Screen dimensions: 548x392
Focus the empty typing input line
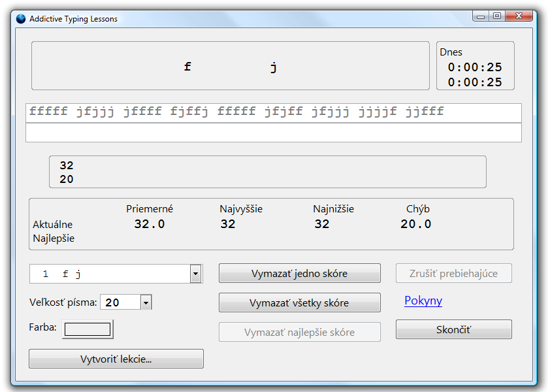[274, 133]
